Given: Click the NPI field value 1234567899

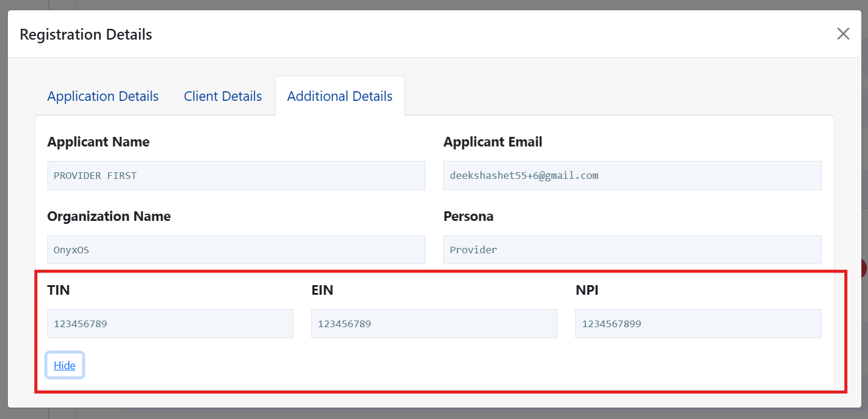Looking at the screenshot, I should point(698,324).
